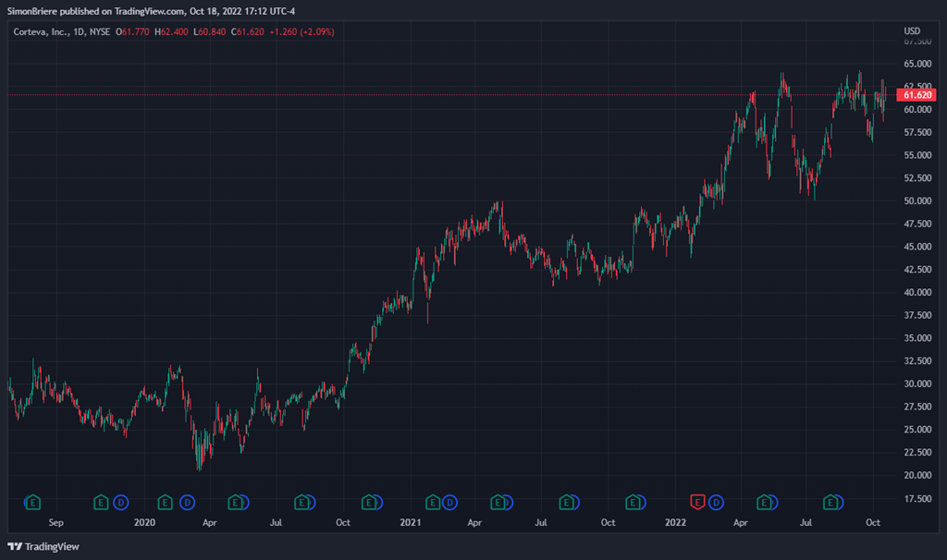Viewport: 947px width, 560px height.
Task: Click the leftmost green earnings marker
Action: [33, 502]
